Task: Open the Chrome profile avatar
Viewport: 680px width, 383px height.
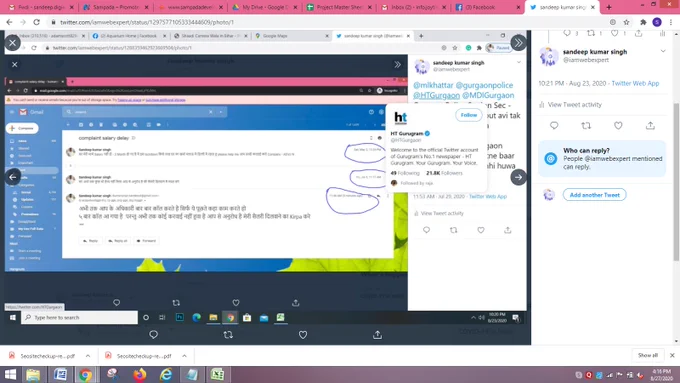Action: (657, 22)
